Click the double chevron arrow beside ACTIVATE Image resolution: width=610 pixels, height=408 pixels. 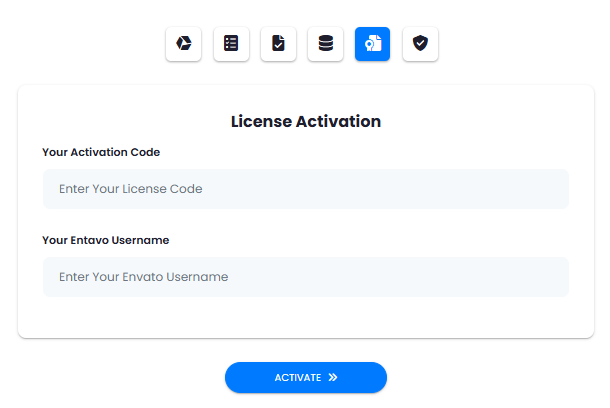tap(333, 377)
